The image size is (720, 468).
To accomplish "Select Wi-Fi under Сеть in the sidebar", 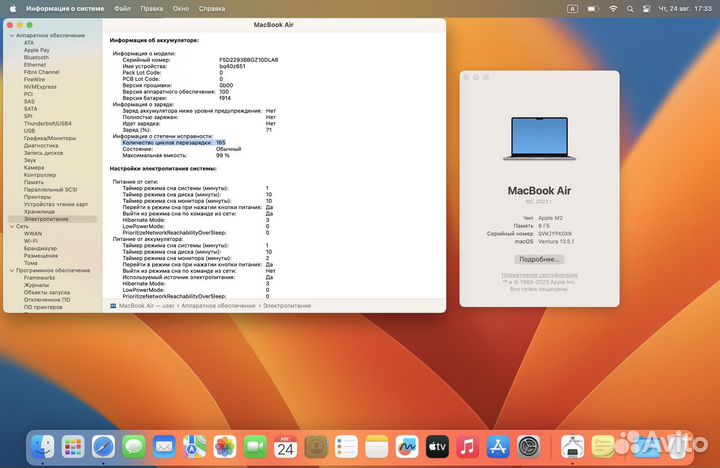I will click(x=31, y=241).
